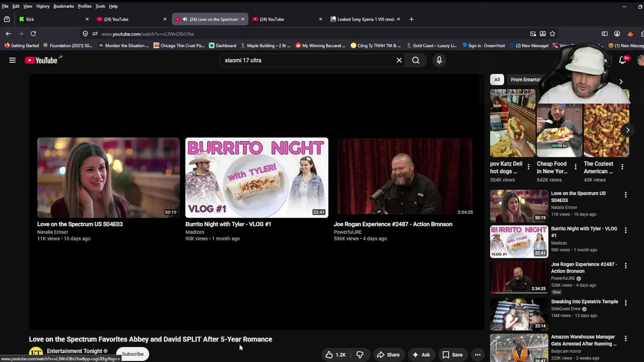This screenshot has width=644, height=362.
Task: Subscribe to Entertainment Tonight
Action: coord(132,354)
